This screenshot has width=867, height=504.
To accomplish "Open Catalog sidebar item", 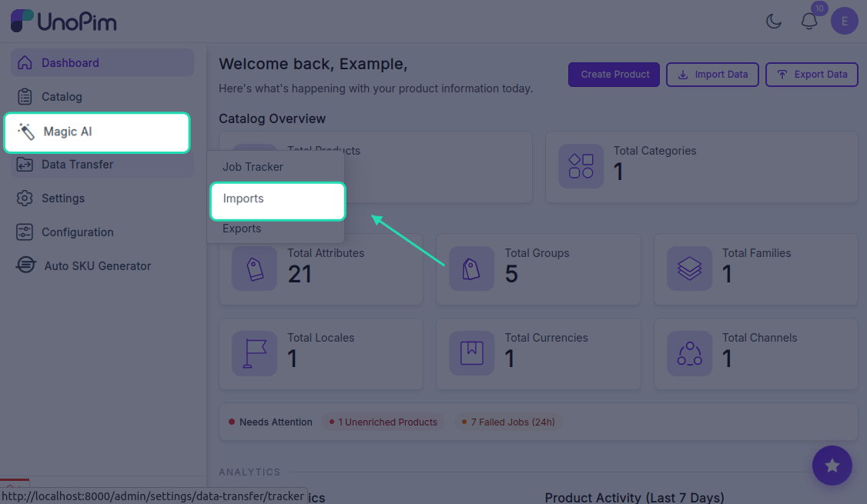I will (102, 97).
